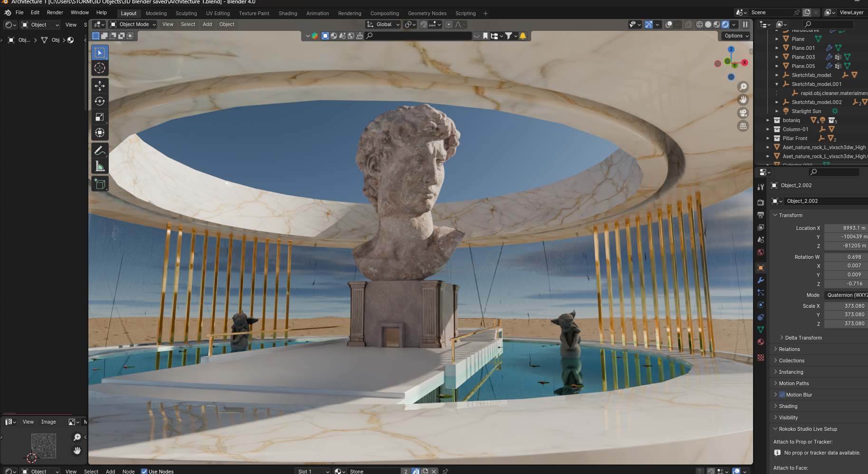The image size is (868, 474).
Task: Open the World properties tab
Action: pyautogui.click(x=761, y=252)
